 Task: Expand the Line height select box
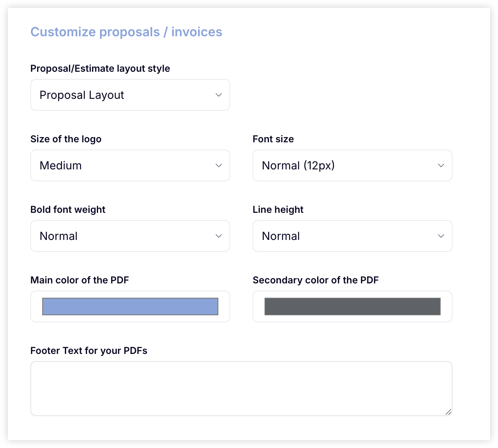(353, 236)
